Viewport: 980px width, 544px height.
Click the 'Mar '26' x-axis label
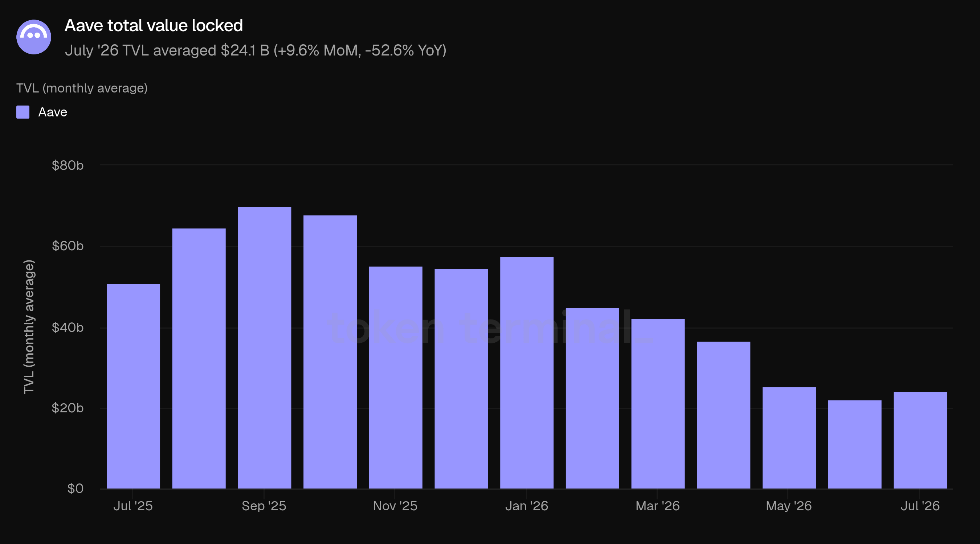pyautogui.click(x=658, y=506)
